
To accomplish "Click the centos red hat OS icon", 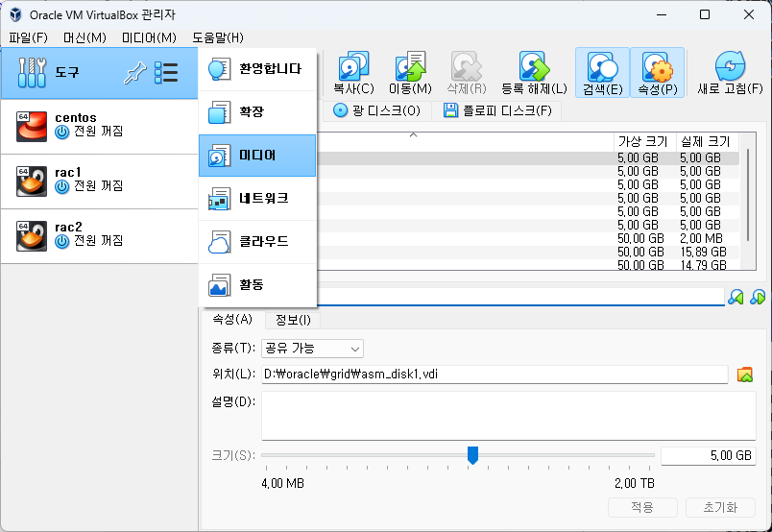I will (32, 127).
